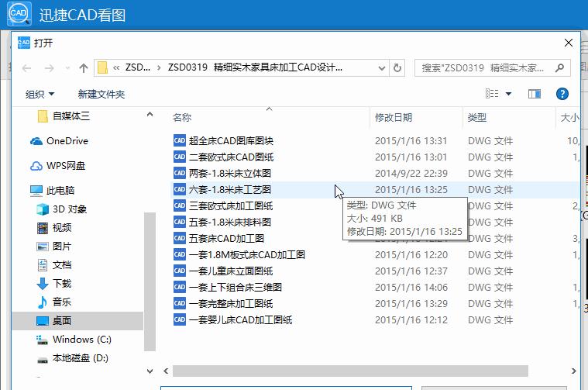The height and width of the screenshot is (390, 588).
Task: Click the search magnifier icon
Action: tap(560, 68)
